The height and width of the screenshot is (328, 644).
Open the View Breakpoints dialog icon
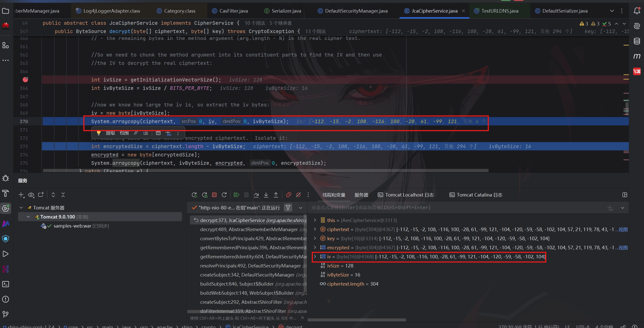[289, 195]
